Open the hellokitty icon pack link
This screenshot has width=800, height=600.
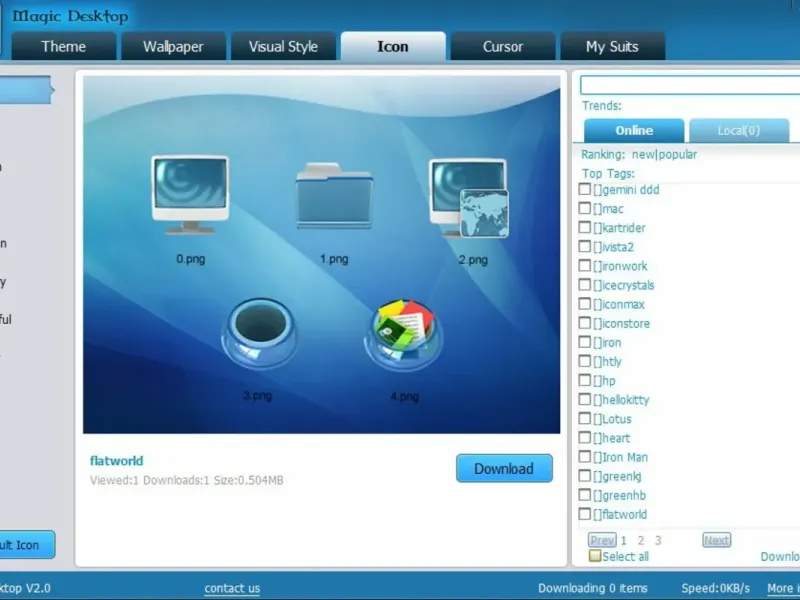621,400
